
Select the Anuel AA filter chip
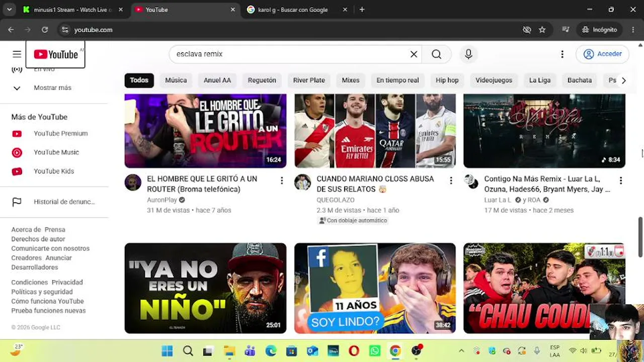tap(217, 80)
